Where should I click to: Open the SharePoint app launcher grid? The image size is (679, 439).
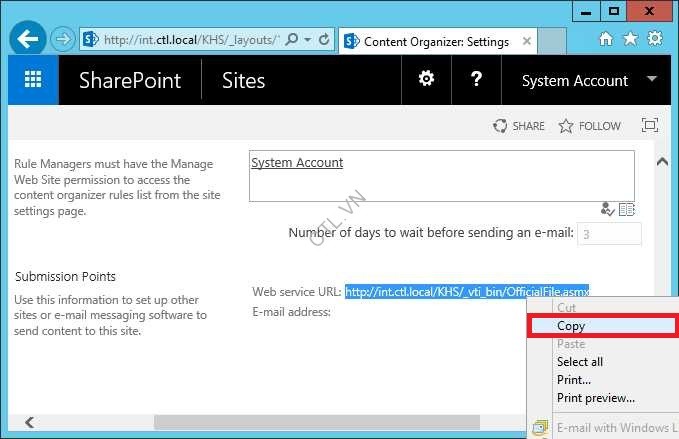point(33,81)
